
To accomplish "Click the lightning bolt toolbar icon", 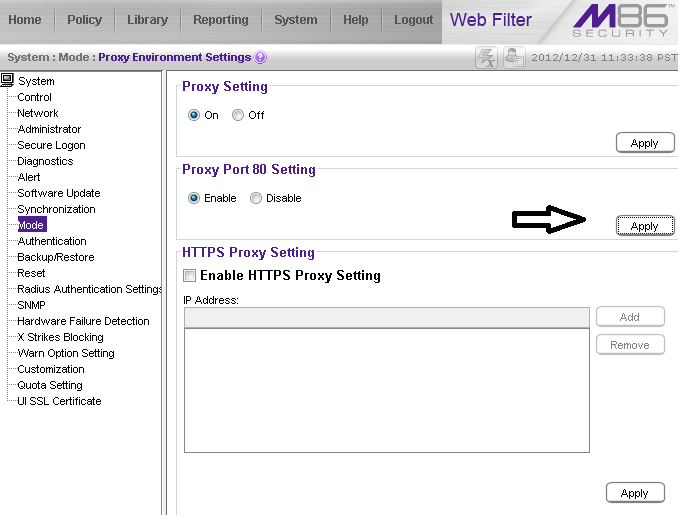I will [487, 58].
